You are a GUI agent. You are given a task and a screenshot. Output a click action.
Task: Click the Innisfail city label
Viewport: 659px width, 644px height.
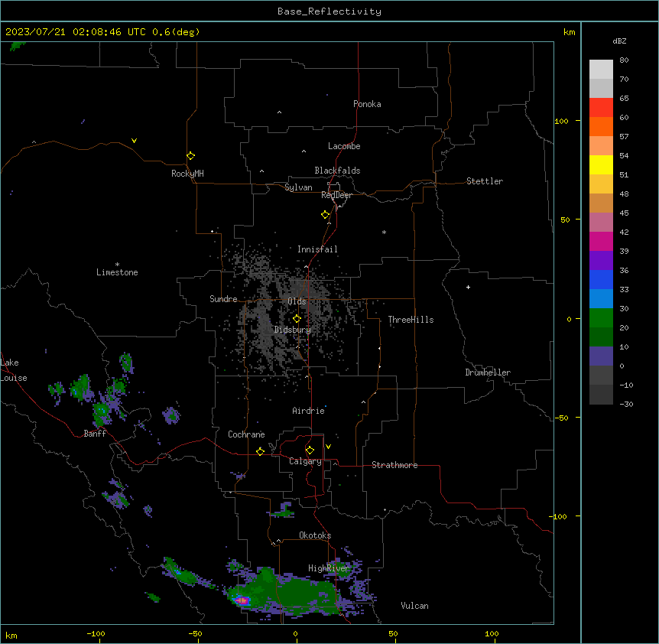tap(317, 249)
